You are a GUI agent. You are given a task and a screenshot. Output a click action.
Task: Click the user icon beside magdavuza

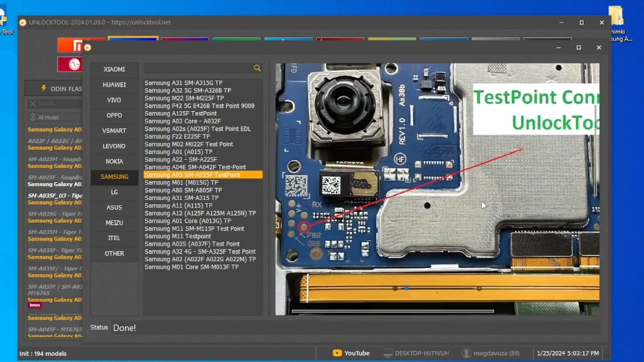tap(466, 353)
